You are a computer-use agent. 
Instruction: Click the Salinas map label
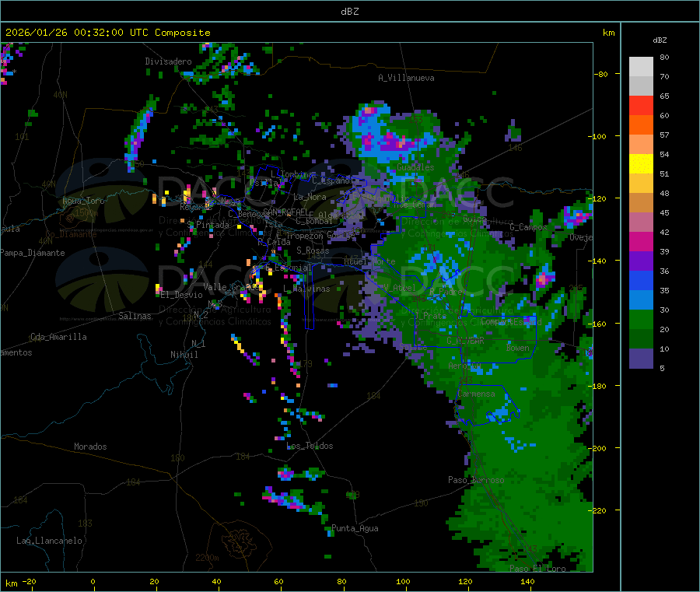135,316
